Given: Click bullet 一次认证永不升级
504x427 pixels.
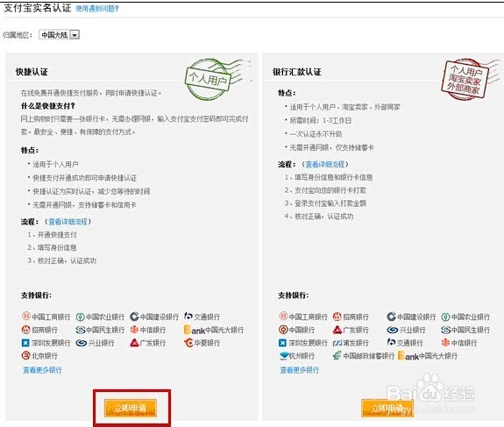Looking at the screenshot, I should (316, 134).
